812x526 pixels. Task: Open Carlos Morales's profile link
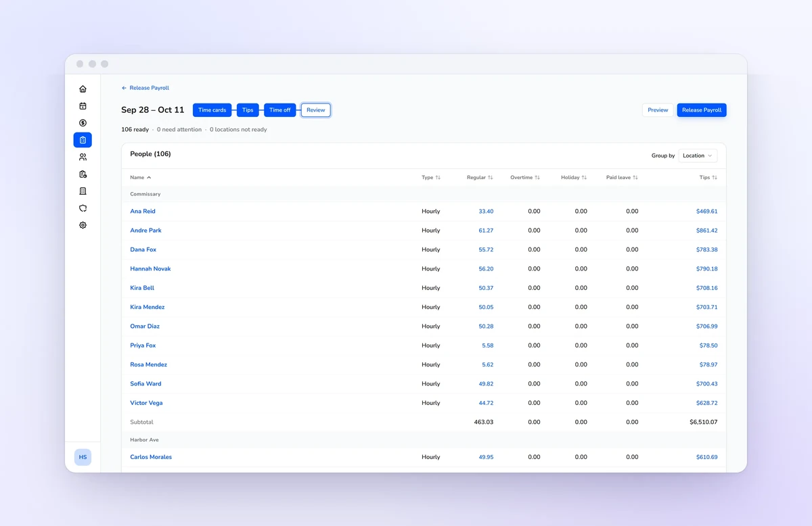[151, 457]
